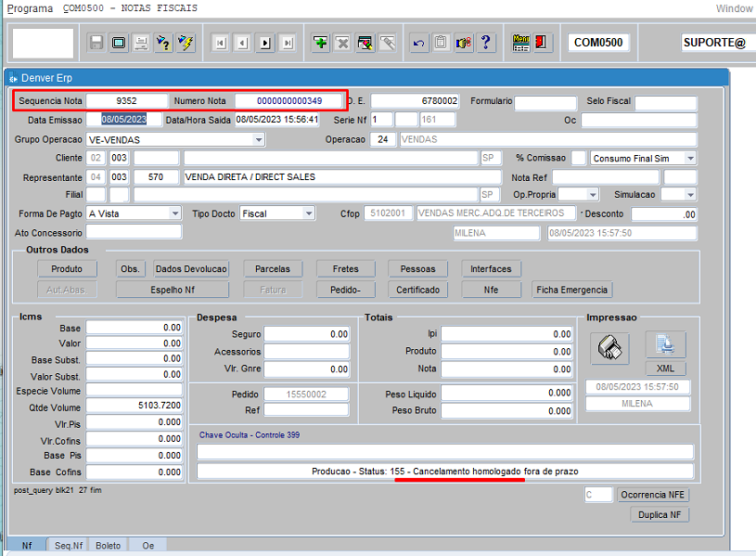Image resolution: width=756 pixels, height=556 pixels.
Task: Open the Forma De Pagto dropdown
Action: point(174,213)
